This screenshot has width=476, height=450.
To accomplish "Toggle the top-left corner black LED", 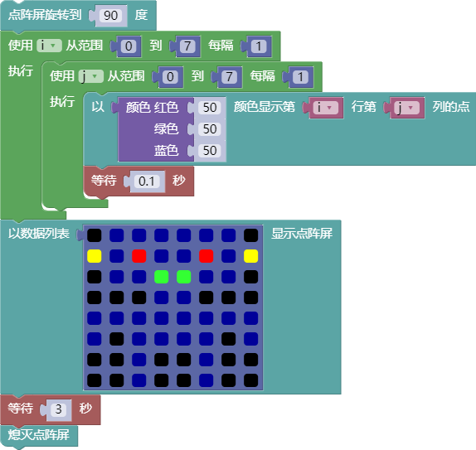I will (x=94, y=235).
